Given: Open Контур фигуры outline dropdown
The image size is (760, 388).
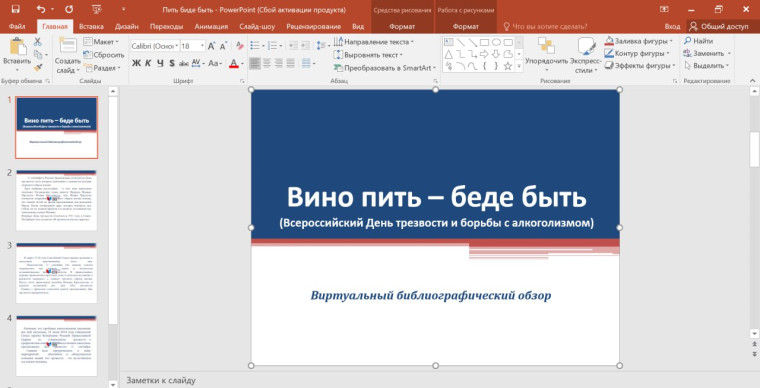Looking at the screenshot, I should pyautogui.click(x=637, y=53).
